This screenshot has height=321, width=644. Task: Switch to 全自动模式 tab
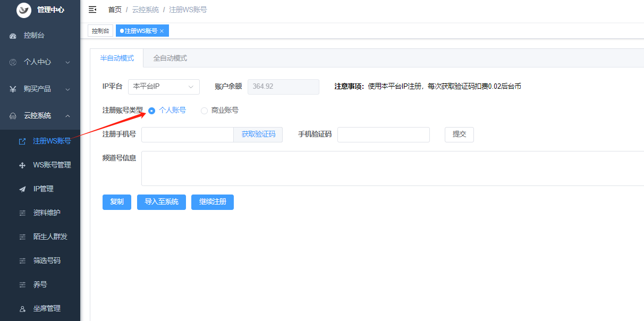[x=170, y=58]
